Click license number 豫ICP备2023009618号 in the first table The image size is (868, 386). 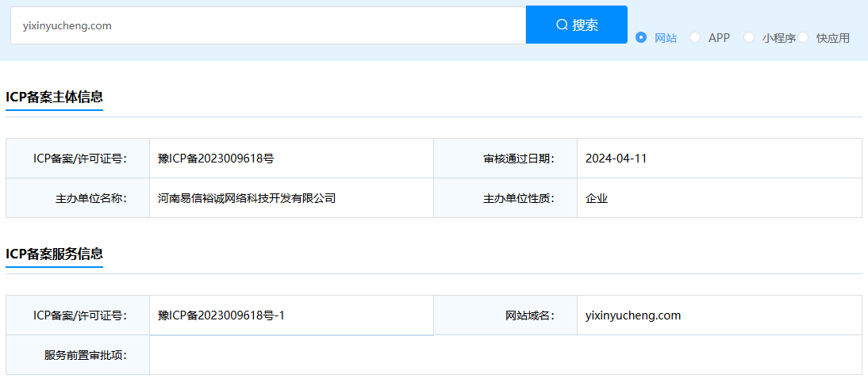pos(216,159)
